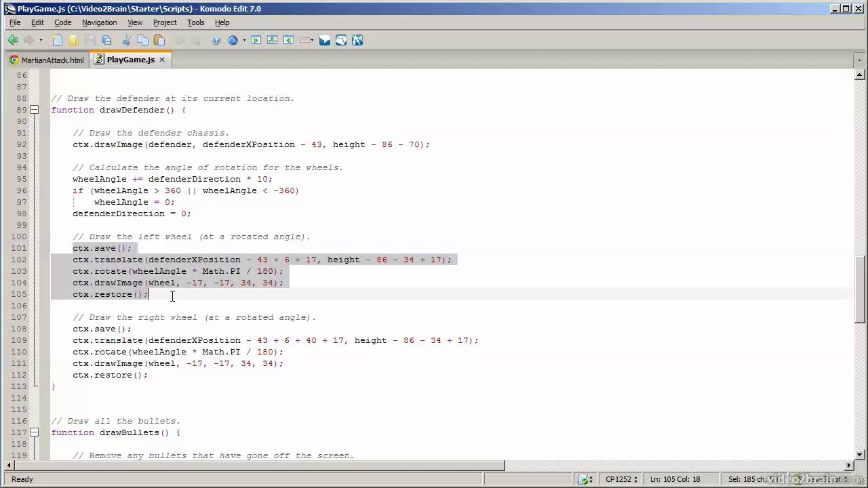Collapse the drawBullets function fold
The width and height of the screenshot is (868, 488).
[x=35, y=432]
